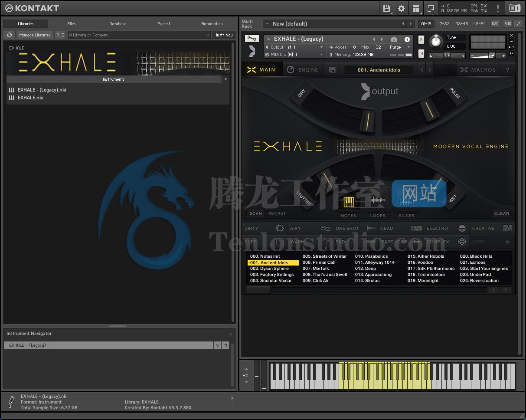Open the KSP script editor button

click(495, 24)
